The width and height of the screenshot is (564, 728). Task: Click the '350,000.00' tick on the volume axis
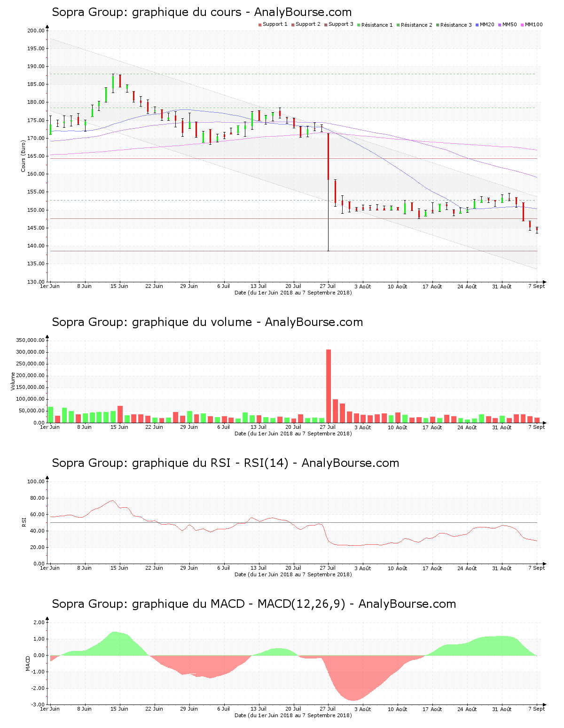(31, 340)
